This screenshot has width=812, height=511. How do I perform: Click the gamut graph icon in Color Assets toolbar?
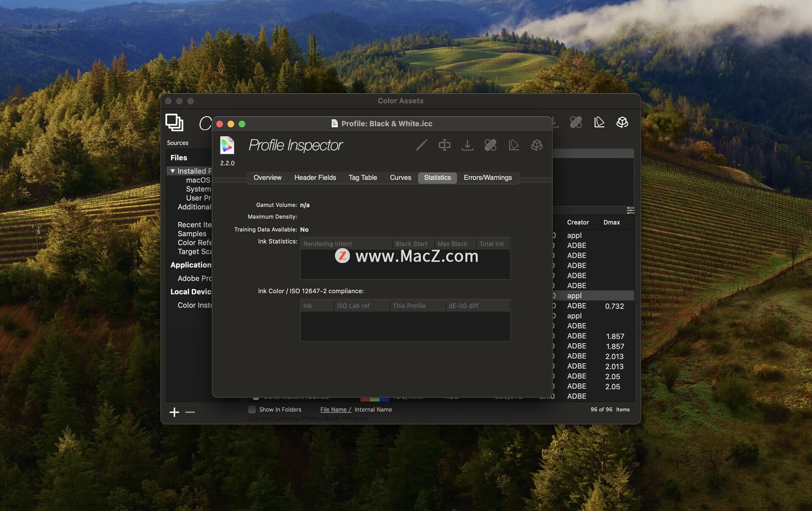click(x=599, y=122)
